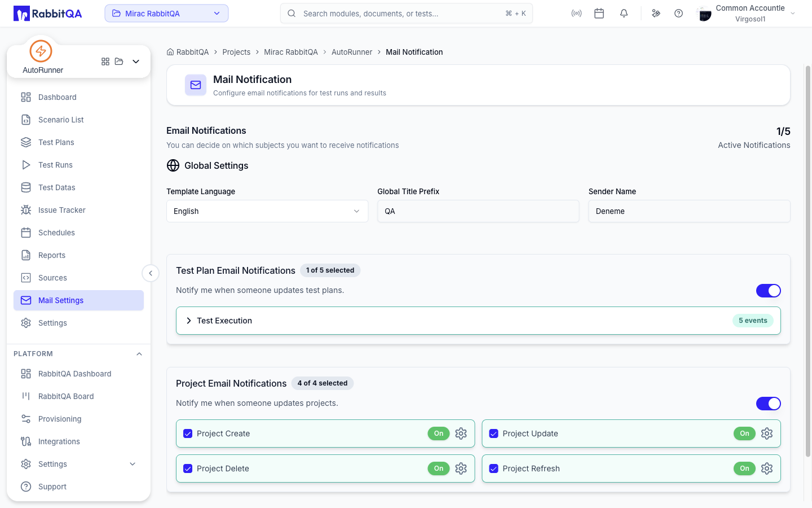Go to Provisioning
The height and width of the screenshot is (508, 812).
pyautogui.click(x=78, y=419)
